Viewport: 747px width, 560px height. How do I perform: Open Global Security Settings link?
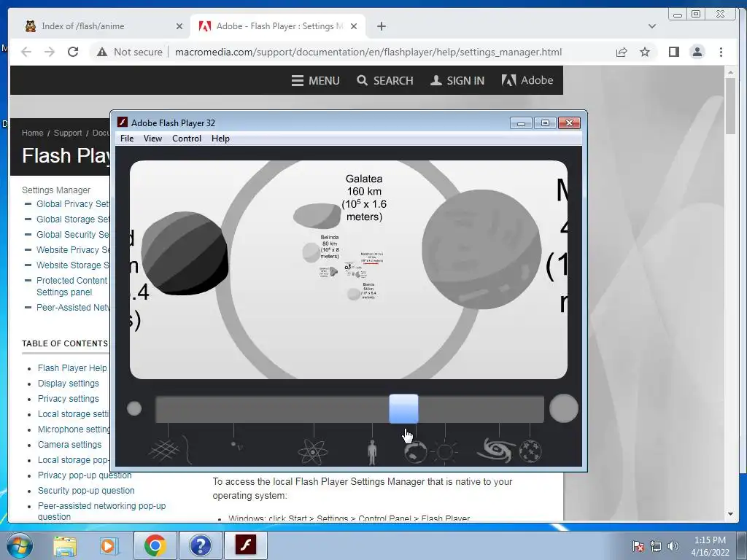click(73, 234)
